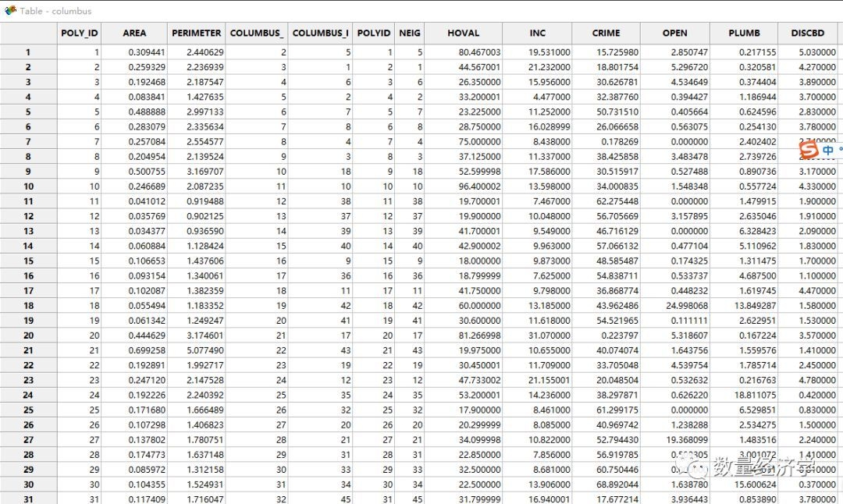Click HOVAL cell 96.400002

coord(464,186)
